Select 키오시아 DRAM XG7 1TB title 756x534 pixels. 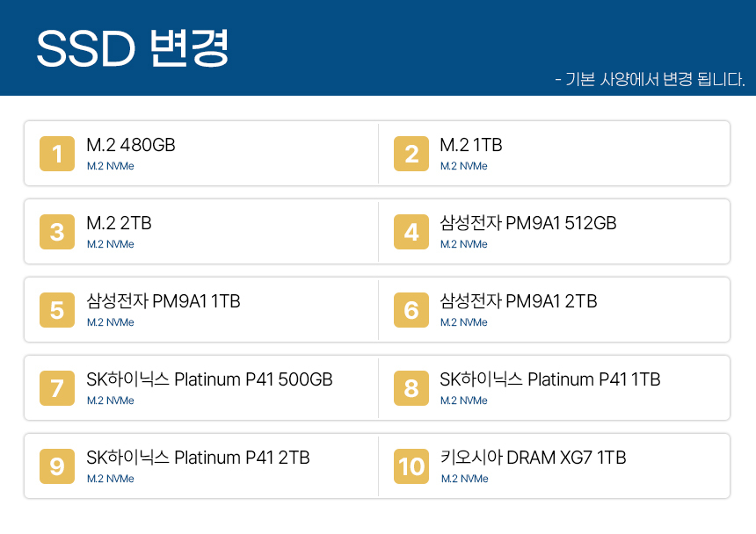click(533, 458)
